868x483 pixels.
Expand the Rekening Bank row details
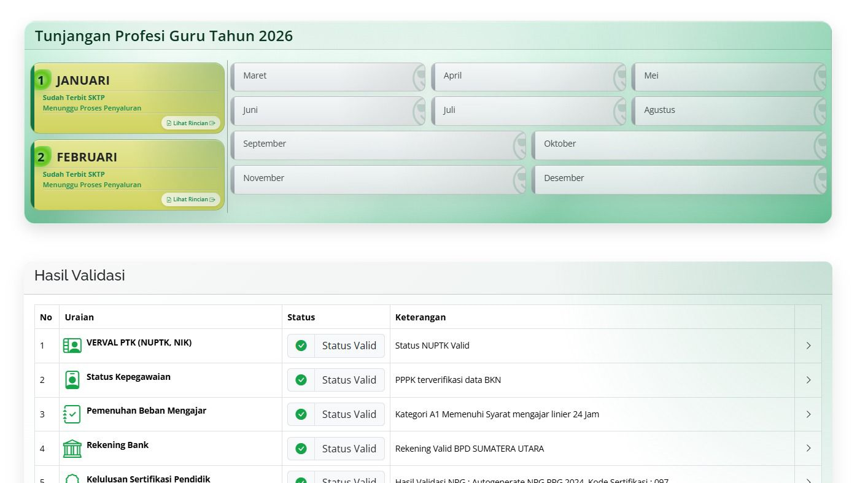click(x=808, y=449)
